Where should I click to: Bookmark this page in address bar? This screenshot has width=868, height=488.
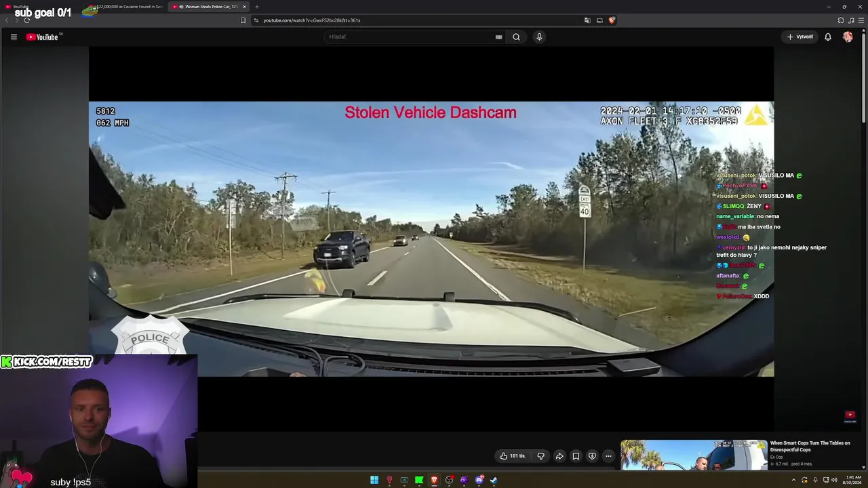point(243,20)
